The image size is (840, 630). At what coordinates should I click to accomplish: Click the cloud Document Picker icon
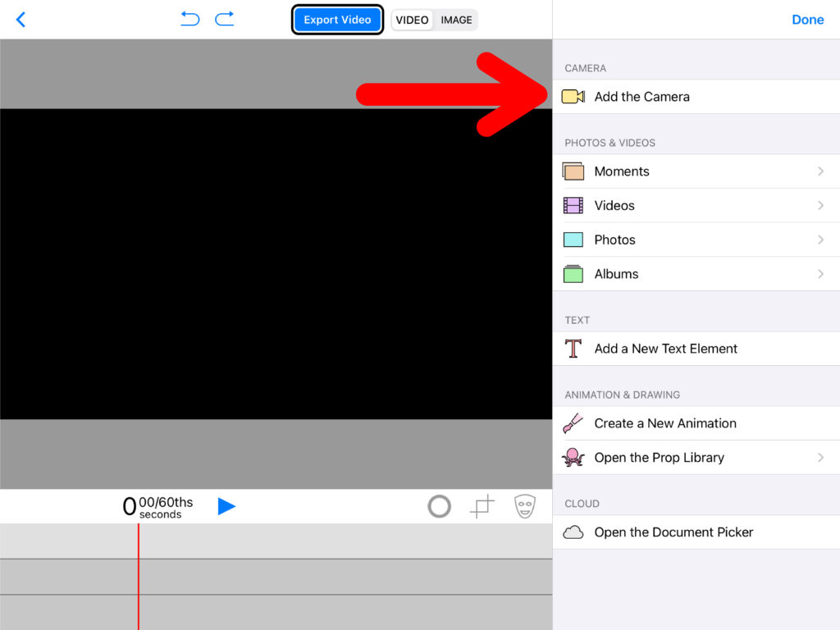[573, 532]
